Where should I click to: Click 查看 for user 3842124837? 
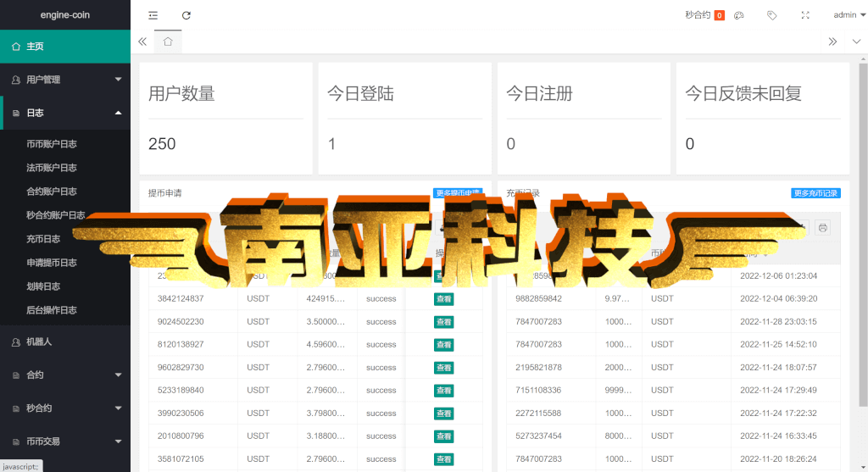443,299
